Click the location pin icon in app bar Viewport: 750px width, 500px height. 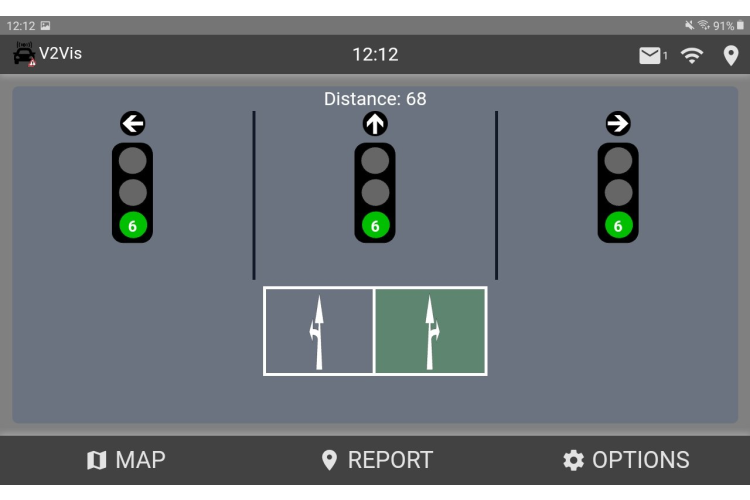pyautogui.click(x=730, y=56)
